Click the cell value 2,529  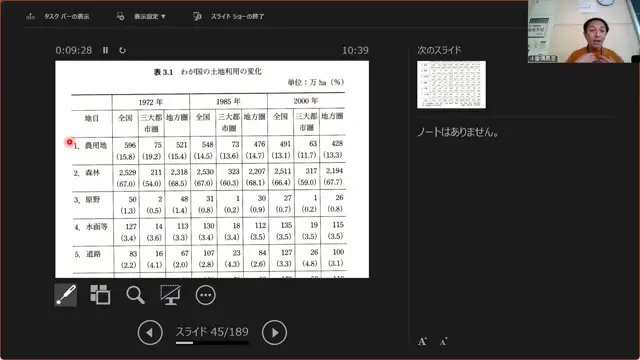click(127, 172)
